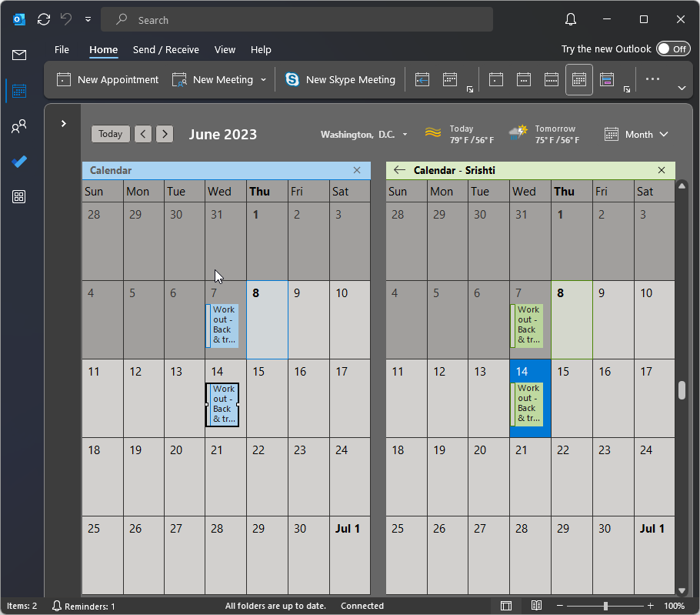Switch to the View tab

tap(225, 49)
